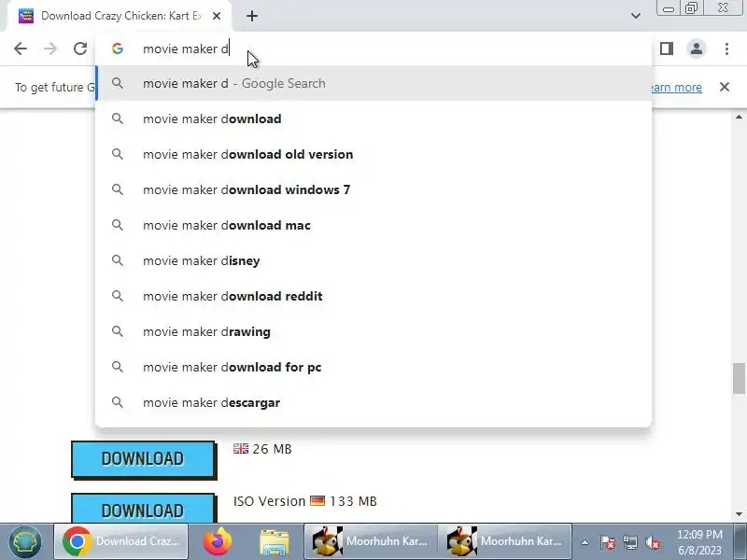
Task: Choose 'movie maker download mac' suggestion
Action: [x=373, y=225]
